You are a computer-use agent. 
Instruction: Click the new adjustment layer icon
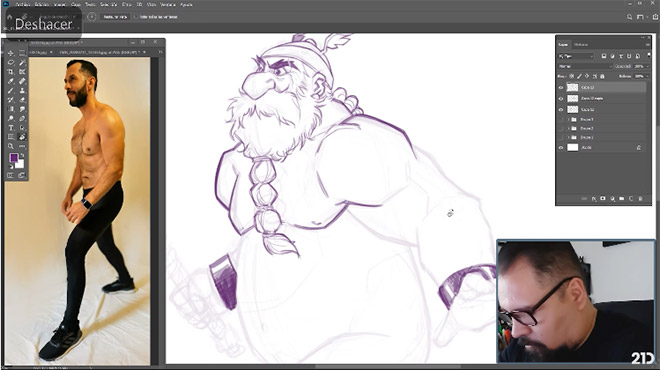612,198
